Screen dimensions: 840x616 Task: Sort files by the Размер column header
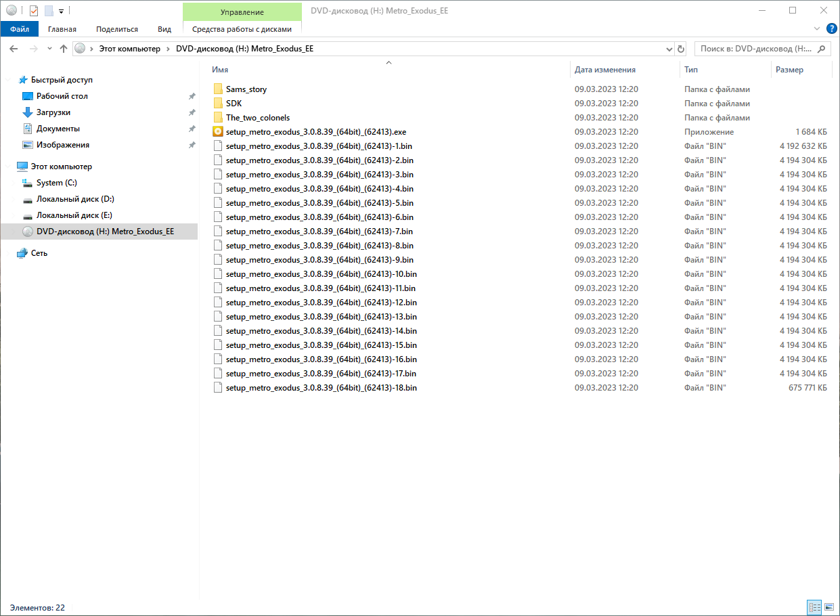789,70
